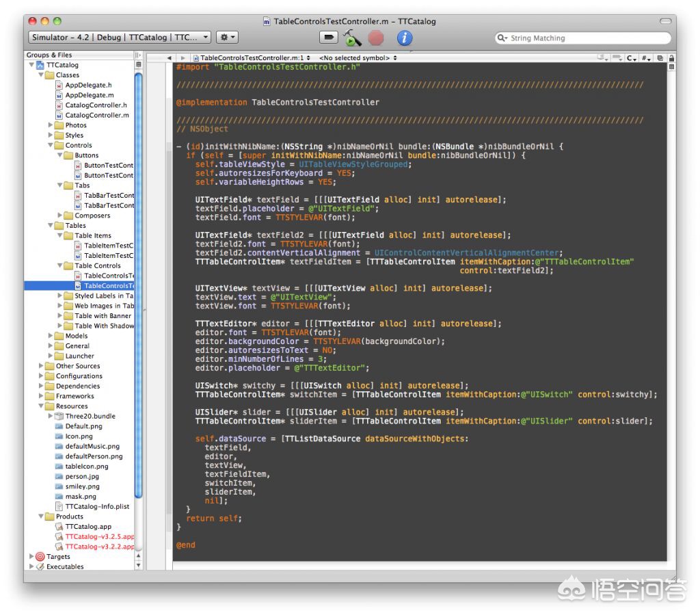Open the No selected symbol popup
Screen dimensions: 700x615
tap(358, 58)
